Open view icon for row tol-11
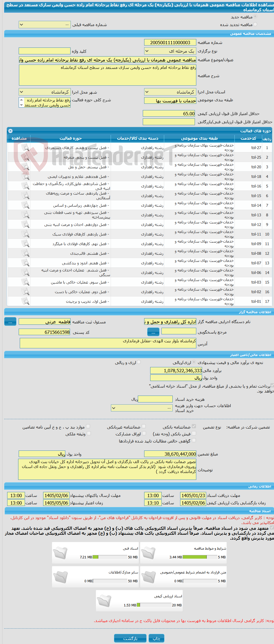The height and width of the screenshot is (644, 274). point(25,234)
